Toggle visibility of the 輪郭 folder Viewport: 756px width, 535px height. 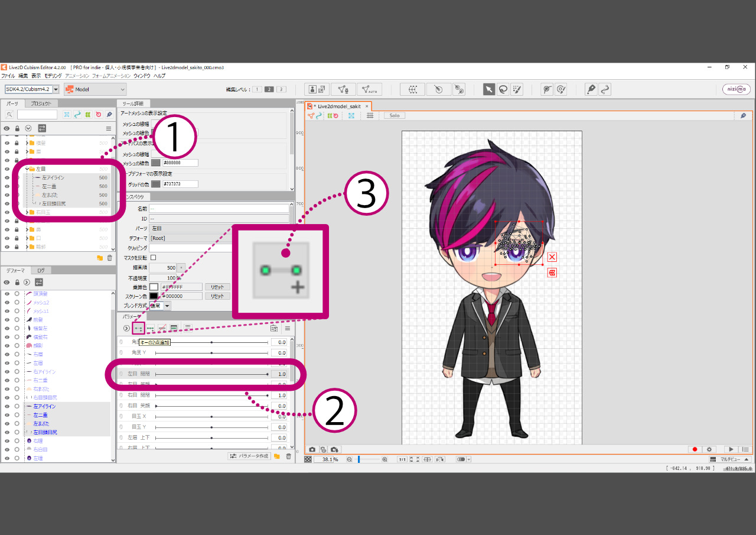point(7,247)
